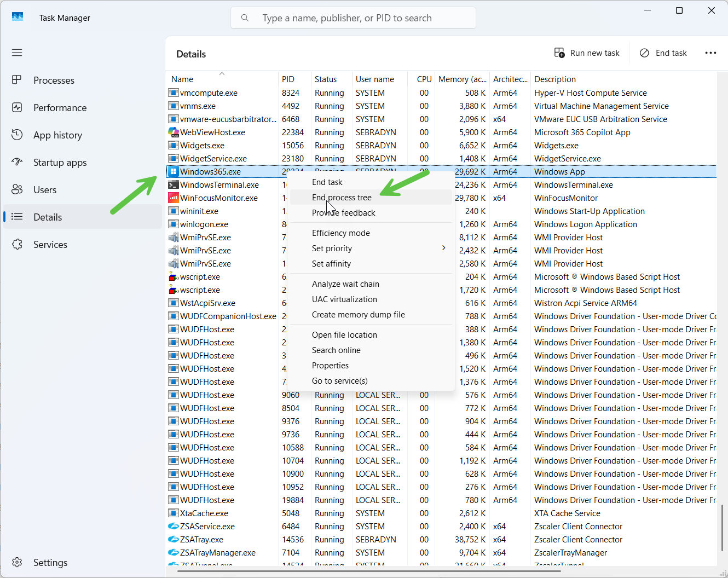Click the ZSATrayManager.exe Zscaler icon
728x578 pixels.
click(x=174, y=552)
